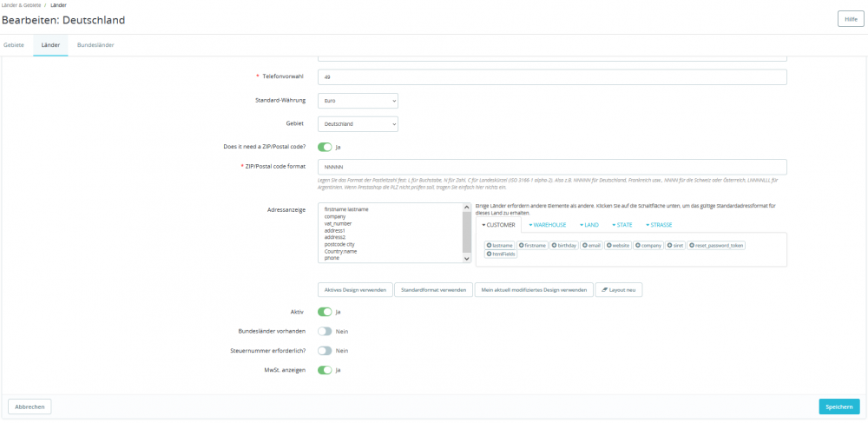The image size is (868, 423).
Task: Click the 'address1' line in Adressanzeige
Action: coord(334,230)
